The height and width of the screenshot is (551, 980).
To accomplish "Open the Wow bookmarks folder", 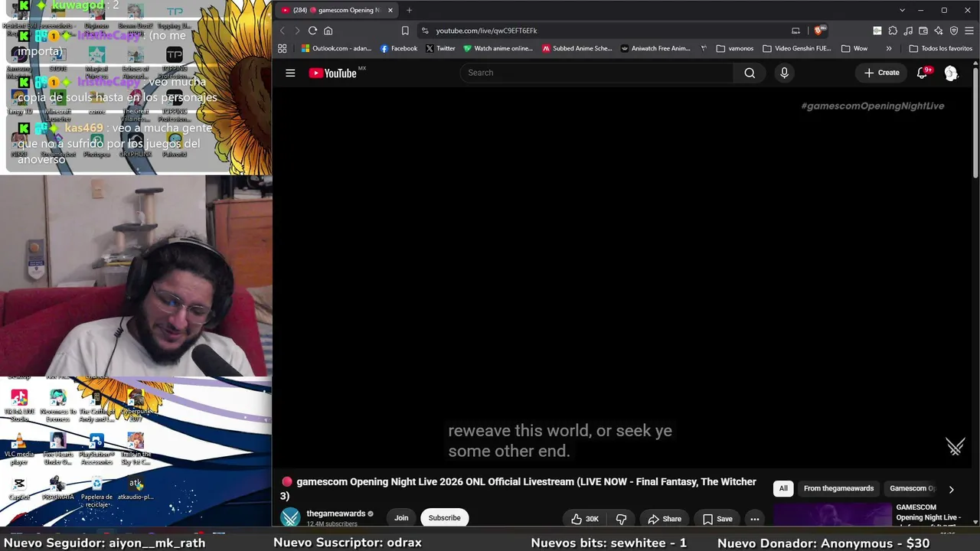I will (x=854, y=48).
